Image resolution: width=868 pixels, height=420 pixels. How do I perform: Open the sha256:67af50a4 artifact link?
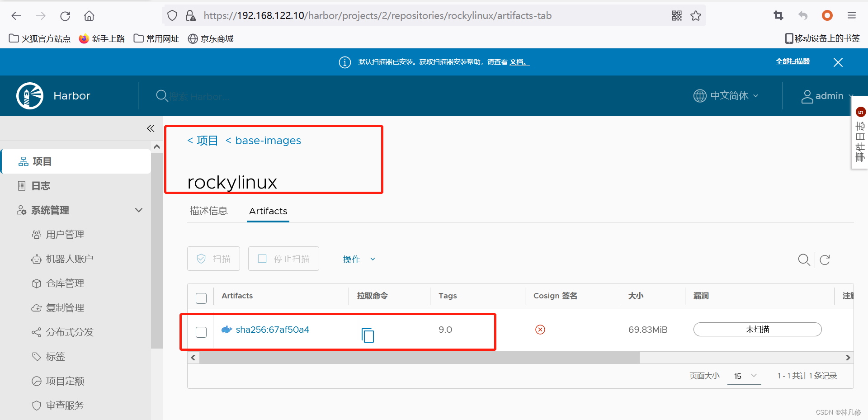point(273,330)
